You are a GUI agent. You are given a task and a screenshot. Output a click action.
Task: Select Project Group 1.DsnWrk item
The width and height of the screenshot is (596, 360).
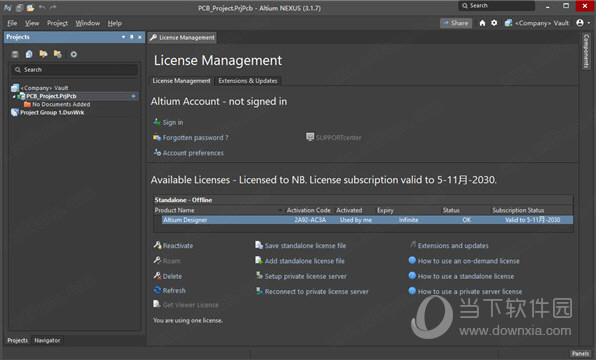[x=52, y=113]
